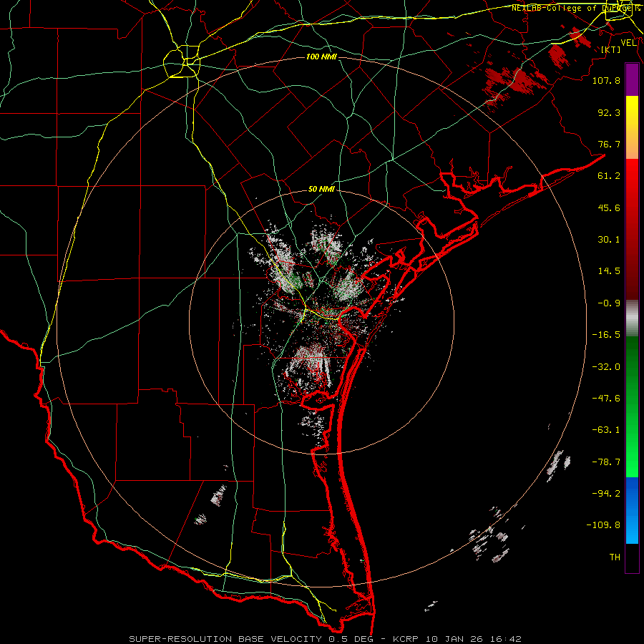Image resolution: width=644 pixels, height=644 pixels.
Task: Pick the blue segment of velocity scale
Action: (632, 510)
